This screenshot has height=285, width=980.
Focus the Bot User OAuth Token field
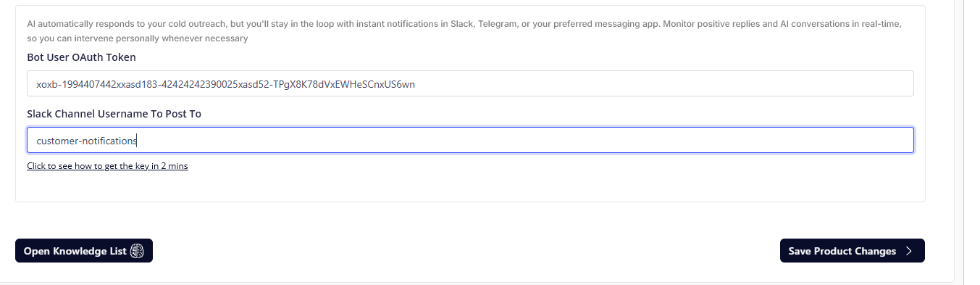(470, 83)
